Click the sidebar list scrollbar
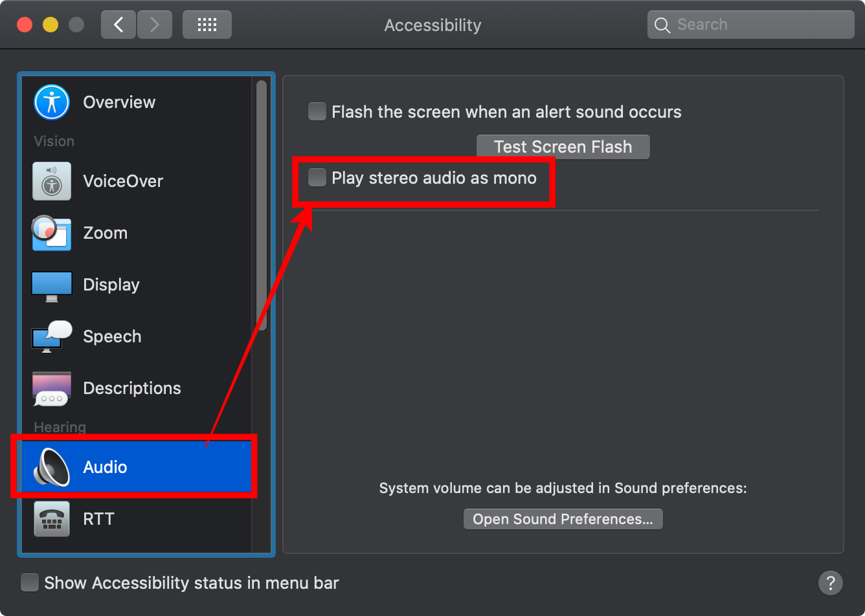This screenshot has width=865, height=616. click(262, 206)
